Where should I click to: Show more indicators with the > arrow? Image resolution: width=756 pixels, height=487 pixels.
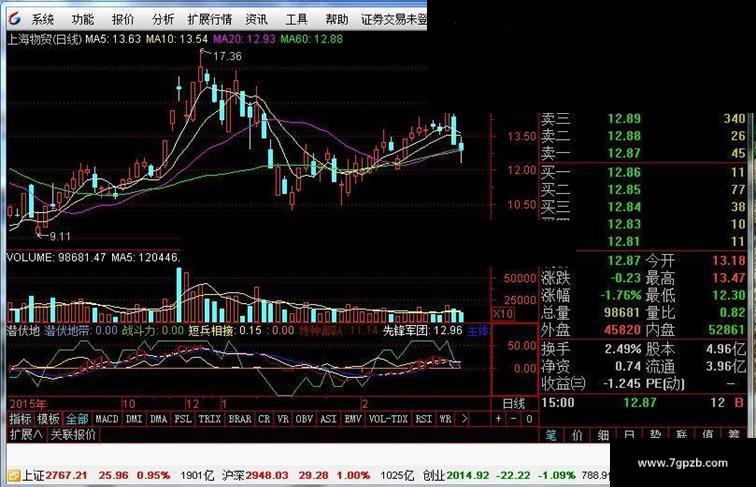click(464, 419)
